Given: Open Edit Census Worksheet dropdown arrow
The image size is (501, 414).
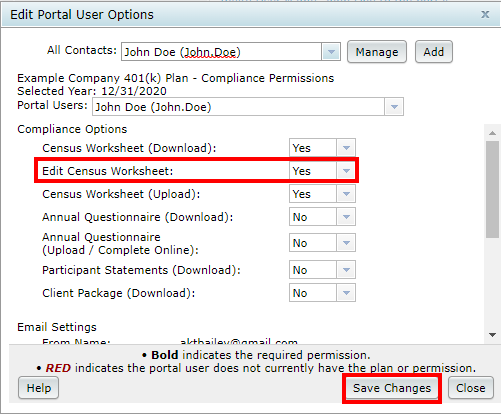Looking at the screenshot, I should click(x=346, y=171).
